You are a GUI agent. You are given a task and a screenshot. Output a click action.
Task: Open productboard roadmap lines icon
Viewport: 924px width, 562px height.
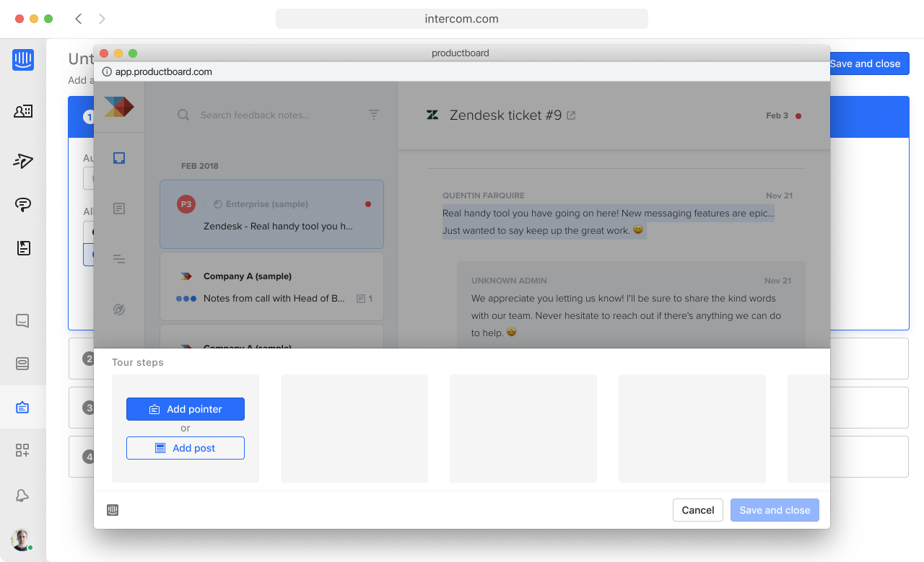119,259
